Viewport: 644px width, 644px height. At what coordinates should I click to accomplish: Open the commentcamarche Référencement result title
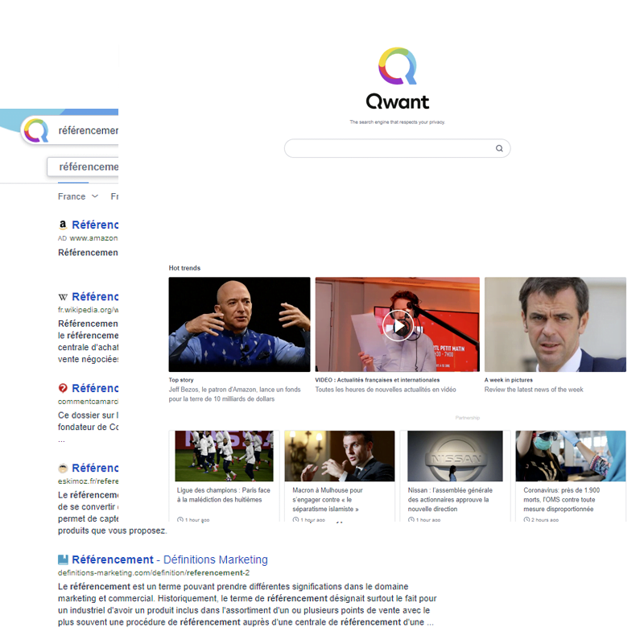tap(95, 388)
